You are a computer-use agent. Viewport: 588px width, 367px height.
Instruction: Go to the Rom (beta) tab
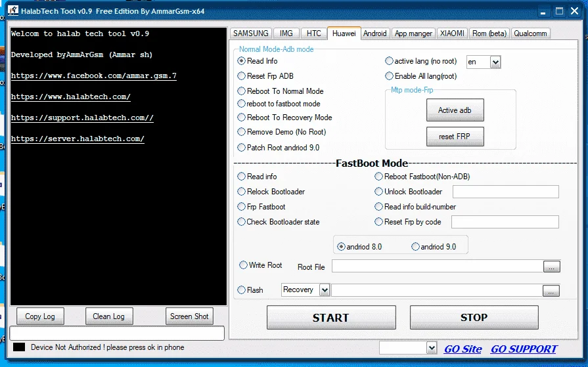[x=489, y=33]
